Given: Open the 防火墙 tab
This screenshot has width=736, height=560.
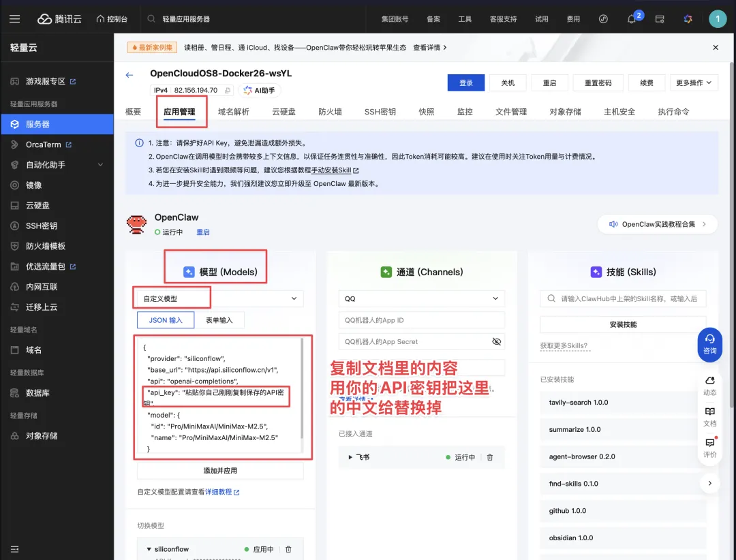Looking at the screenshot, I should pos(330,112).
